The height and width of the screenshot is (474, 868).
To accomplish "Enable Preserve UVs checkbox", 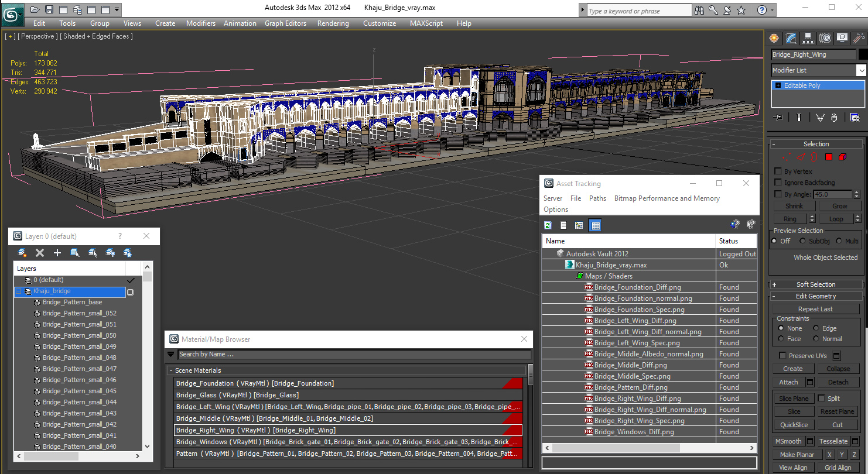I will pos(782,356).
